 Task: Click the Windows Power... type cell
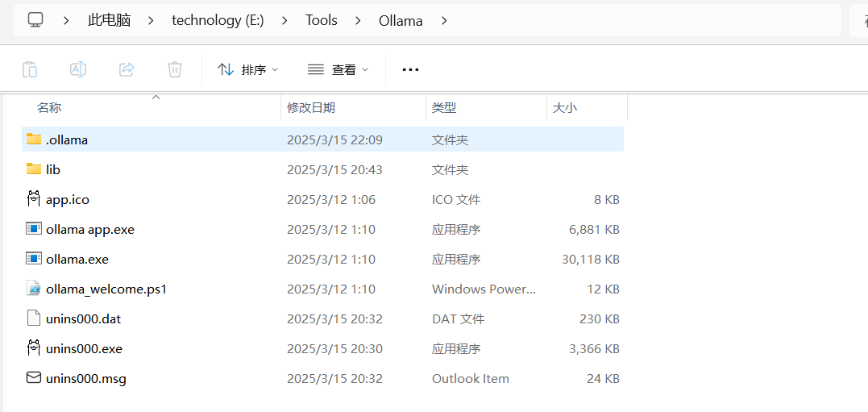pos(484,289)
